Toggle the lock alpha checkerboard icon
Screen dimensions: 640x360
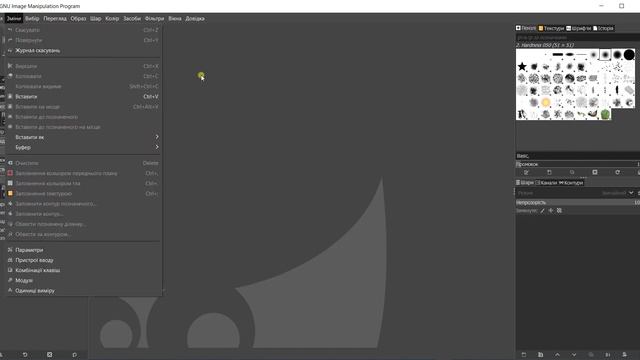[x=559, y=211]
